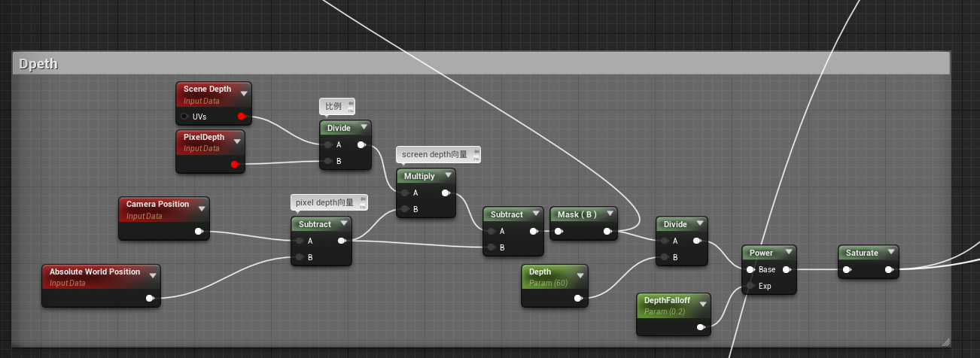
Task: Click the Param (60) label on Depth node
Action: pos(548,283)
